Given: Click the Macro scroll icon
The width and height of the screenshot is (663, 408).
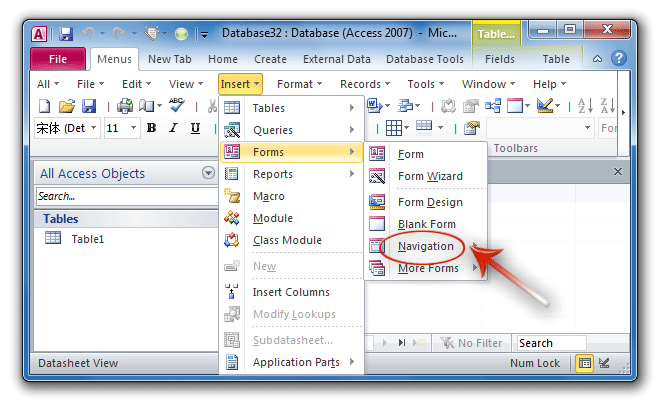Looking at the screenshot, I should pos(232,196).
